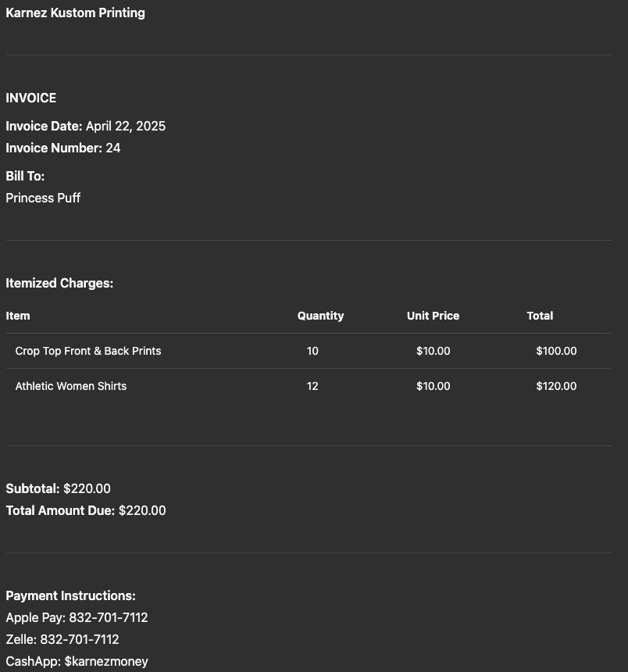Click the Apple Pay phone number
This screenshot has height=672, width=628.
[105, 617]
